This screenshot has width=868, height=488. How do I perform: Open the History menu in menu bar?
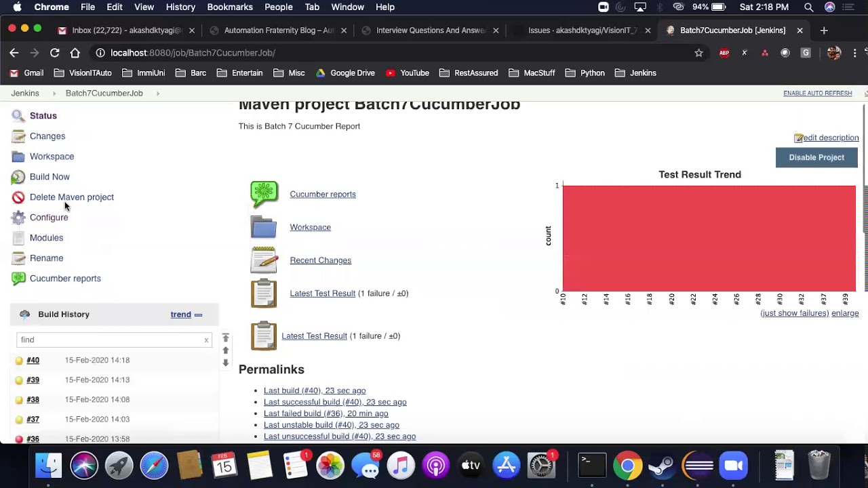pos(180,7)
